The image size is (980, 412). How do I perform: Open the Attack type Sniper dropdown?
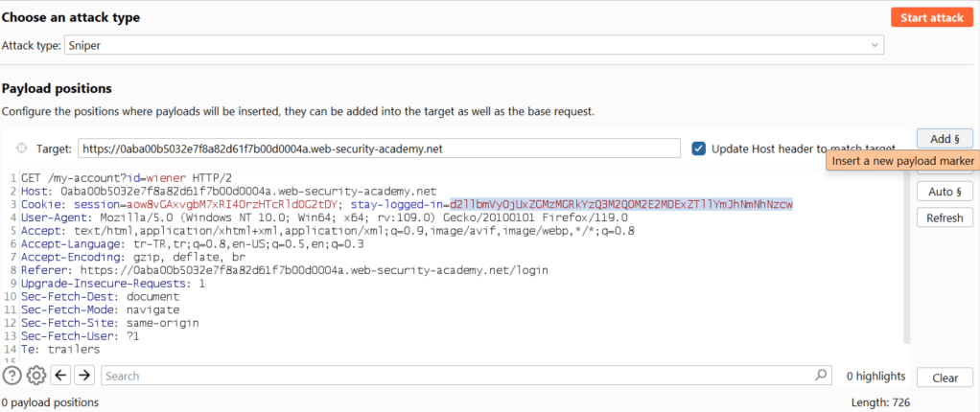475,45
